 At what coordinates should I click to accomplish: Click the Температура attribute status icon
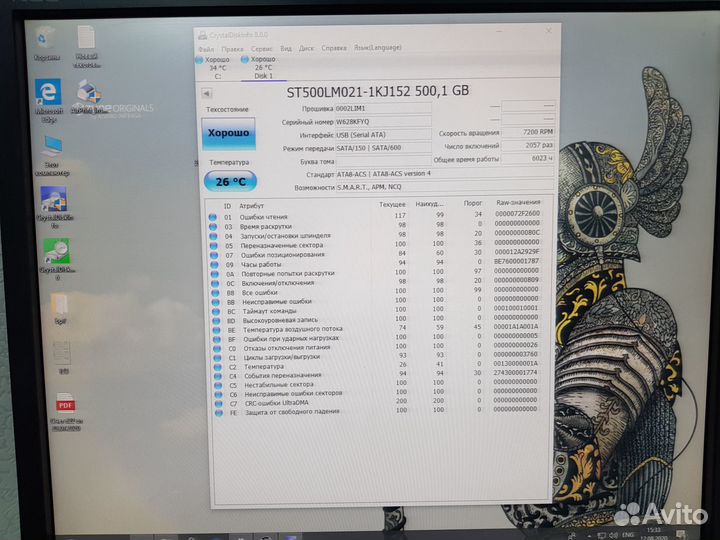coord(213,366)
